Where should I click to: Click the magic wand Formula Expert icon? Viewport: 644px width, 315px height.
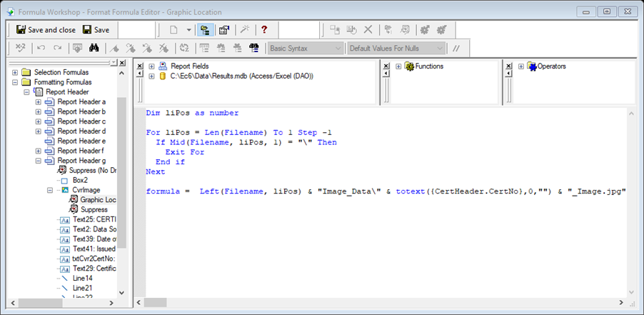[x=244, y=30]
